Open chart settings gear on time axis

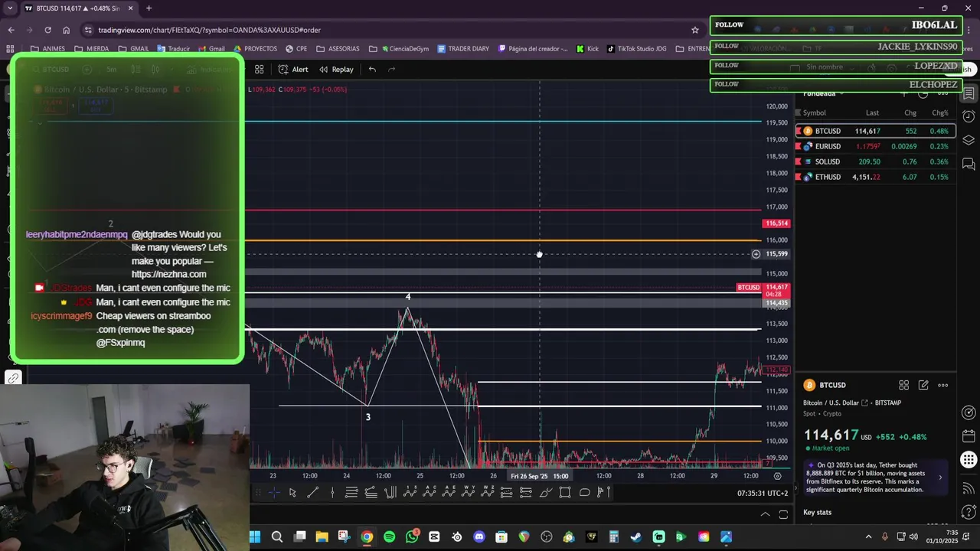(x=778, y=476)
